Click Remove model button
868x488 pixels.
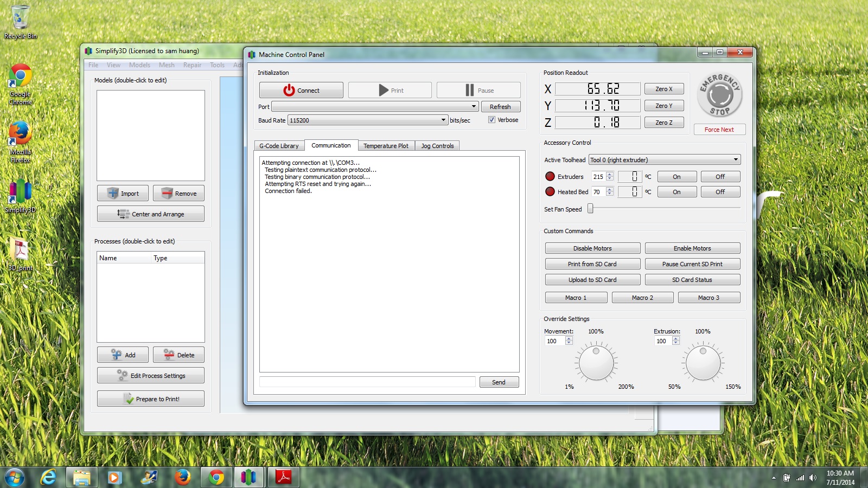[x=178, y=194]
